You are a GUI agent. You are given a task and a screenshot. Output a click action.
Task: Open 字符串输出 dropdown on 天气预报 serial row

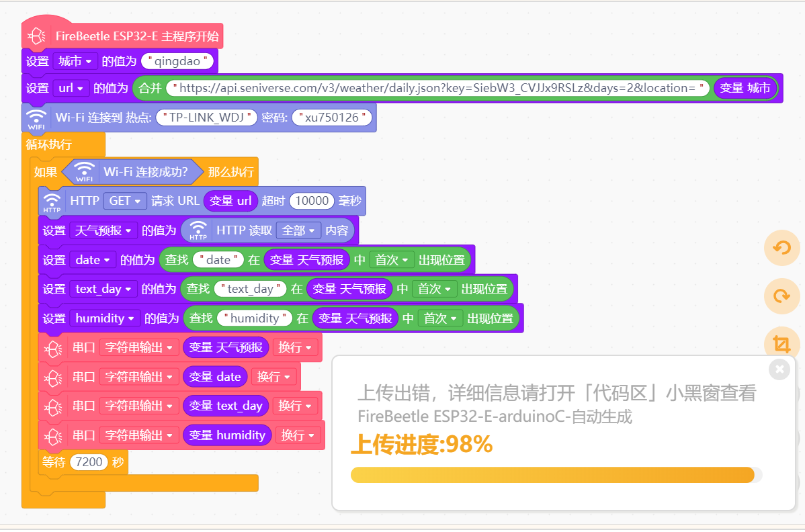click(x=139, y=348)
